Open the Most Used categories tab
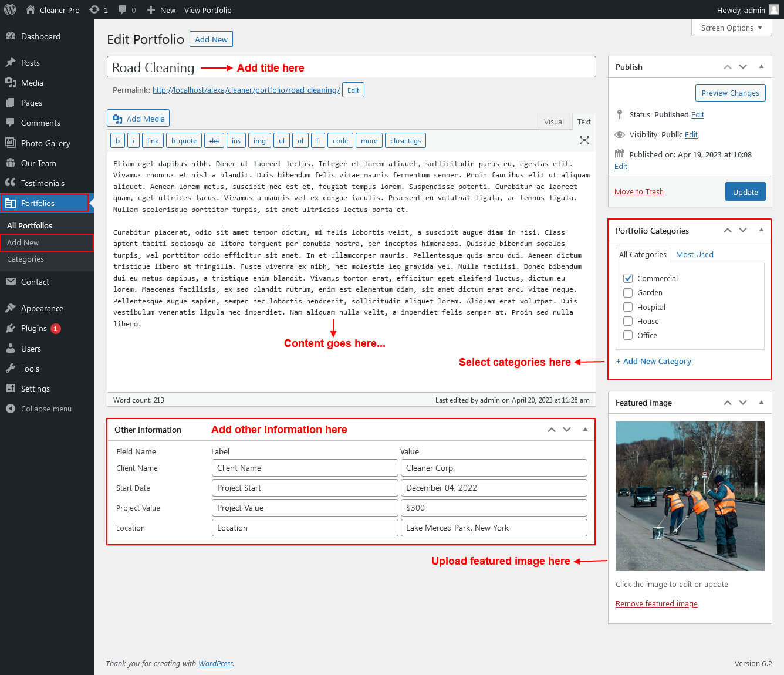 pyautogui.click(x=695, y=254)
